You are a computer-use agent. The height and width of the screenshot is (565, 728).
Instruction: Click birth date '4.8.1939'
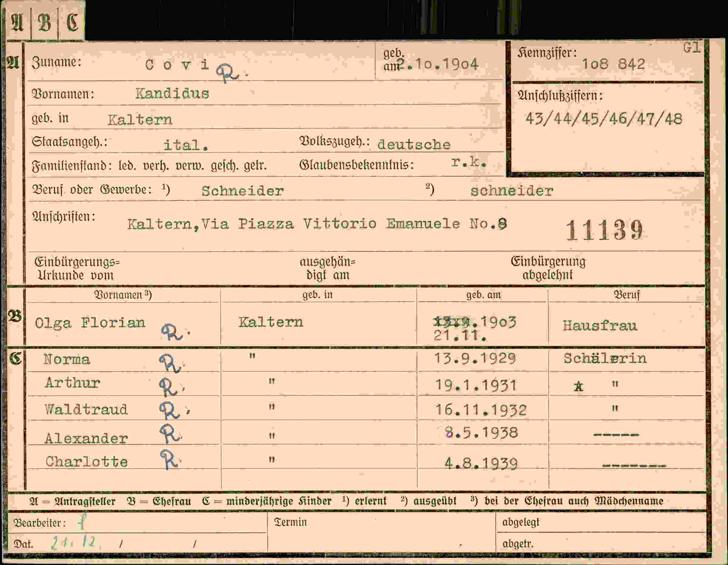point(481,463)
